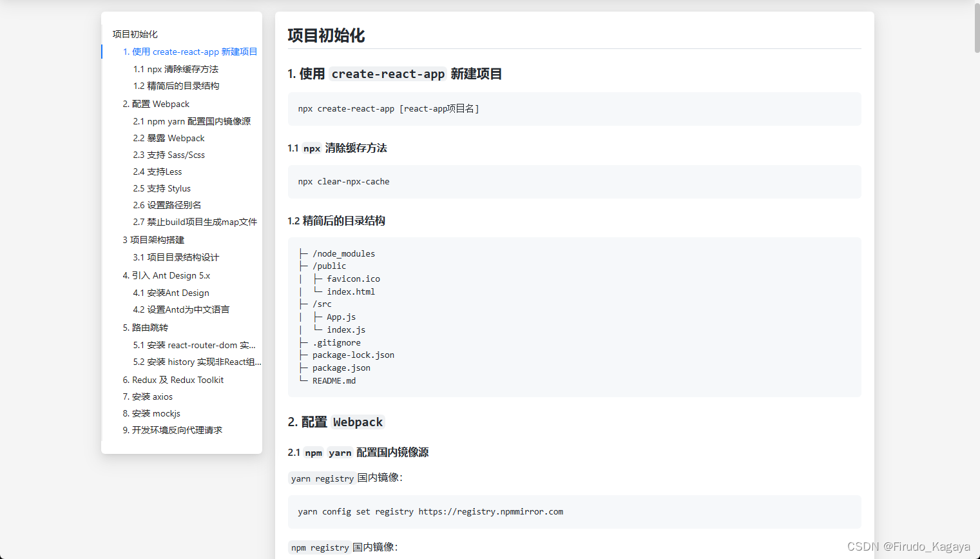Open 1.2 精简后的目录结构 section link

(x=175, y=86)
